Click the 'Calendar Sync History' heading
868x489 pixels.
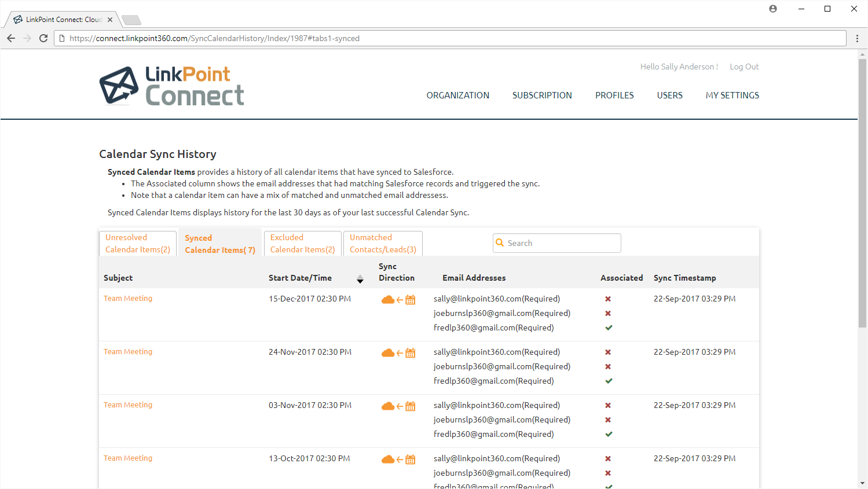point(158,154)
